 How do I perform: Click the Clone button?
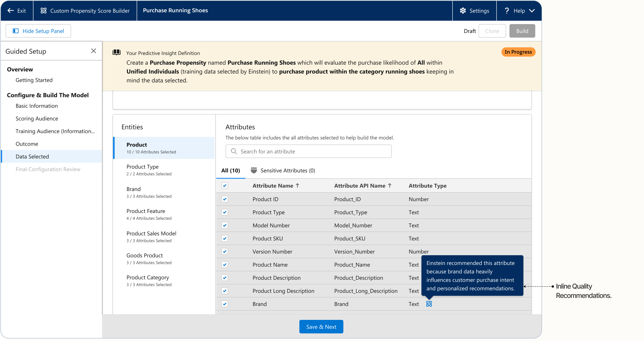click(492, 31)
